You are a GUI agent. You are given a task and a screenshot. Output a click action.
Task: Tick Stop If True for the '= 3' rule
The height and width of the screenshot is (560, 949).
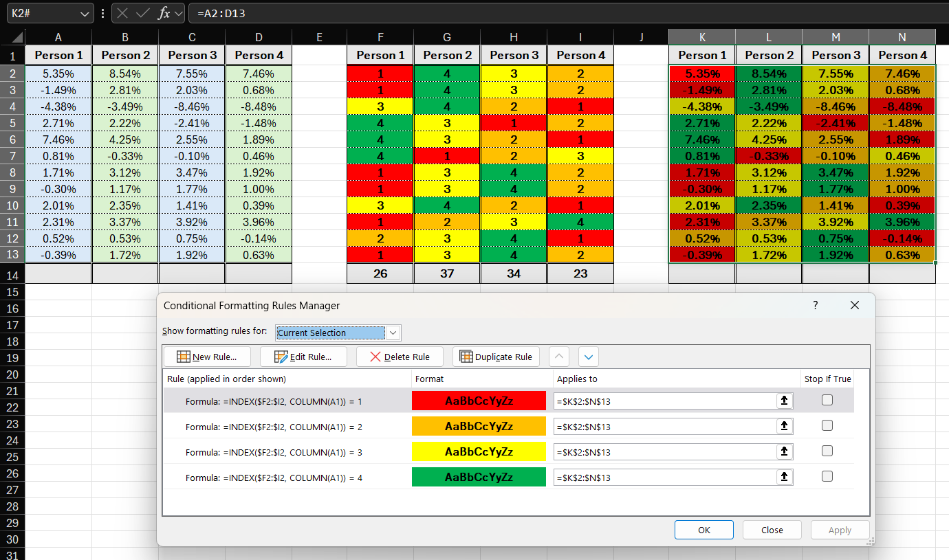[827, 451]
